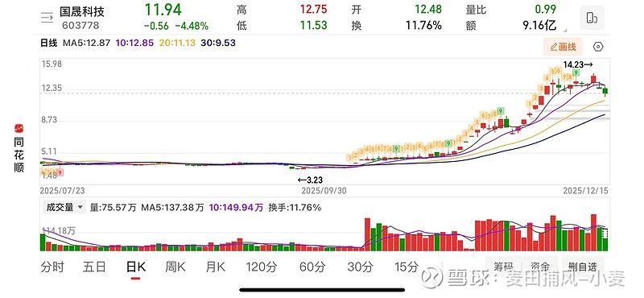Select the 日K tab
This screenshot has height=298, width=644.
[x=136, y=267]
